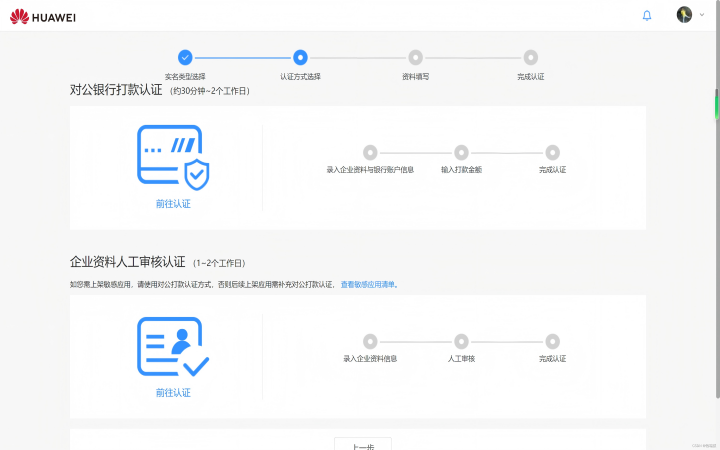
Task: Click the bank card shield icon
Action: point(173,157)
